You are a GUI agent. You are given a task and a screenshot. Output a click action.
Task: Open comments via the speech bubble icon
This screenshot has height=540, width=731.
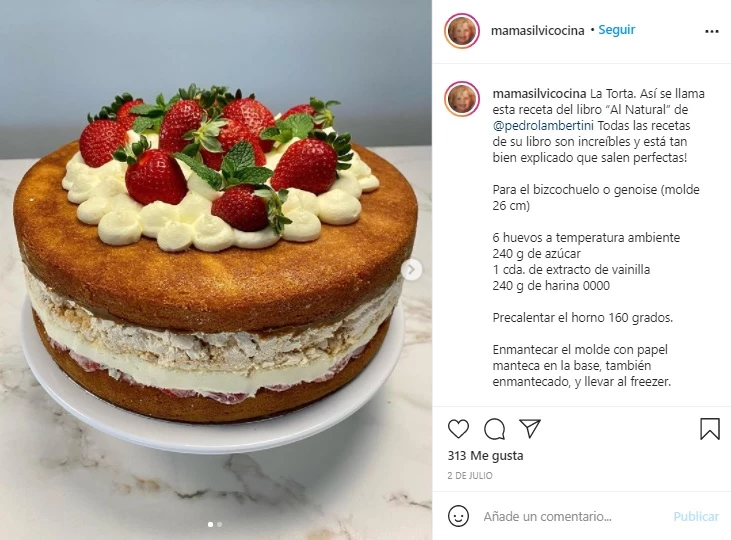pyautogui.click(x=494, y=429)
